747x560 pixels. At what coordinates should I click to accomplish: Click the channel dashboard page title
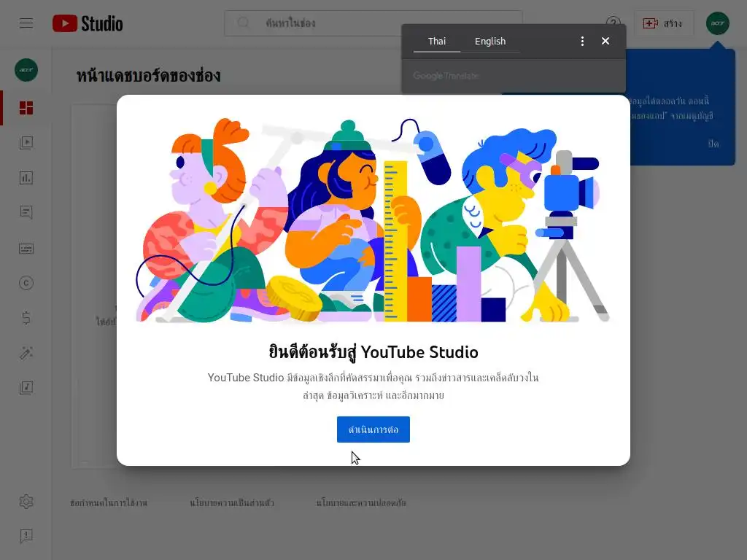point(148,75)
